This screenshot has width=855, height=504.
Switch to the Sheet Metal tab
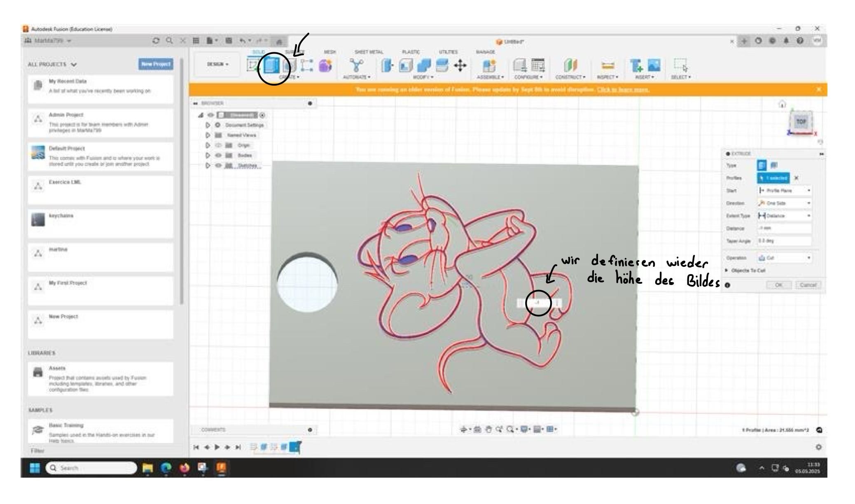coord(369,52)
